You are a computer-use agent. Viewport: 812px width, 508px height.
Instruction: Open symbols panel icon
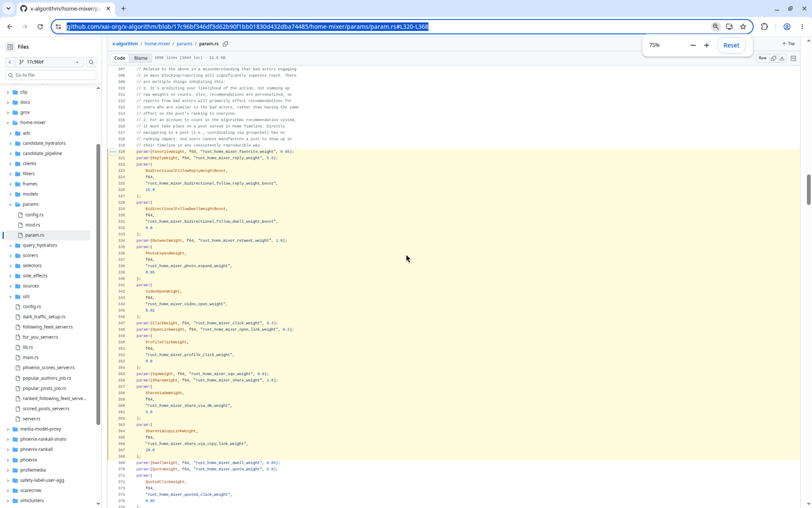[794, 58]
